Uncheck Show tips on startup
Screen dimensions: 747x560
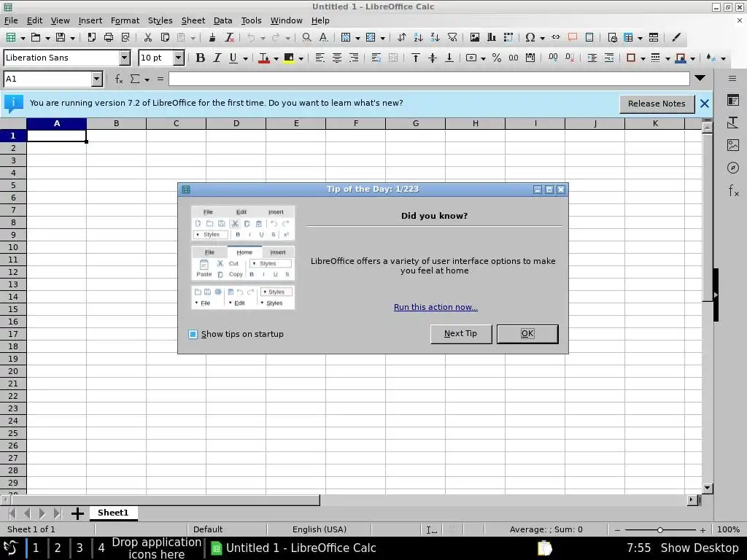point(193,334)
